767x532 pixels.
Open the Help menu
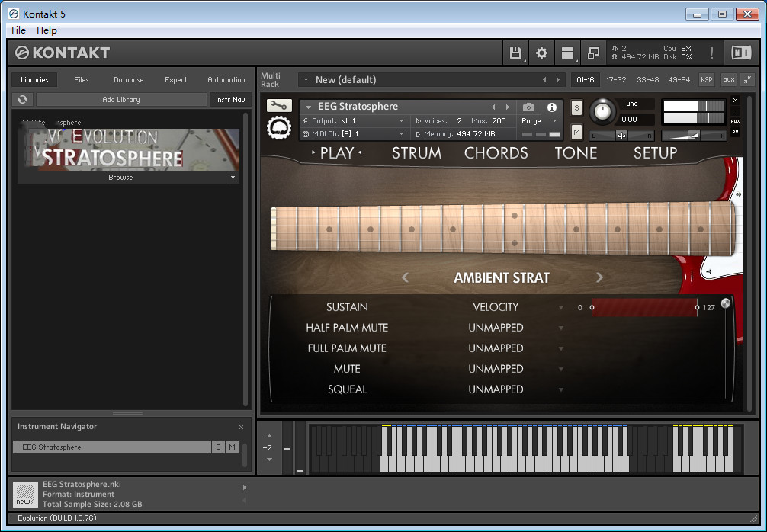(x=47, y=30)
